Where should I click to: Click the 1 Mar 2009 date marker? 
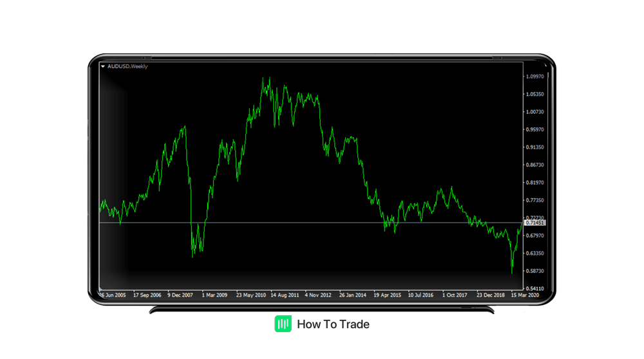[214, 295]
